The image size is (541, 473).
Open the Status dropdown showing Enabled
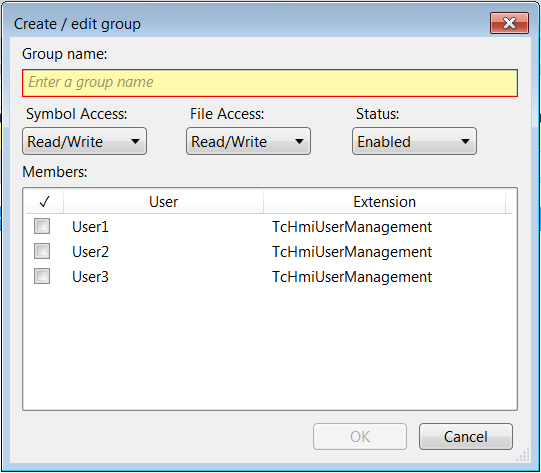pyautogui.click(x=414, y=141)
